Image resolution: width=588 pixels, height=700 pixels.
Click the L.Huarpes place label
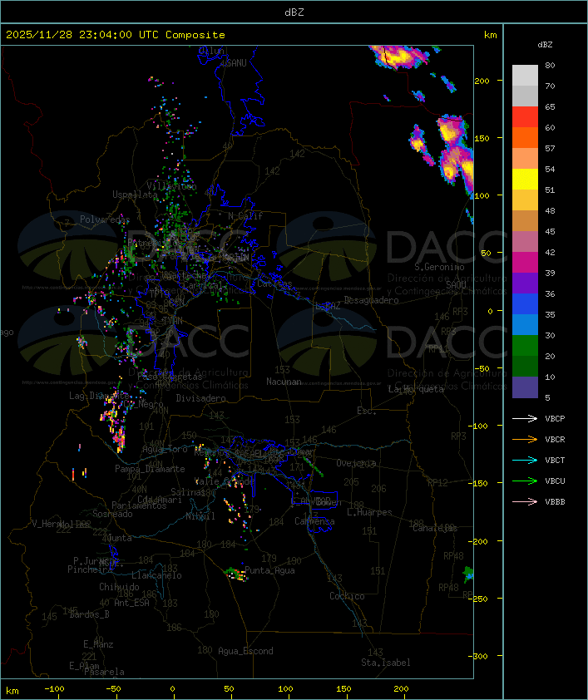coord(369,512)
